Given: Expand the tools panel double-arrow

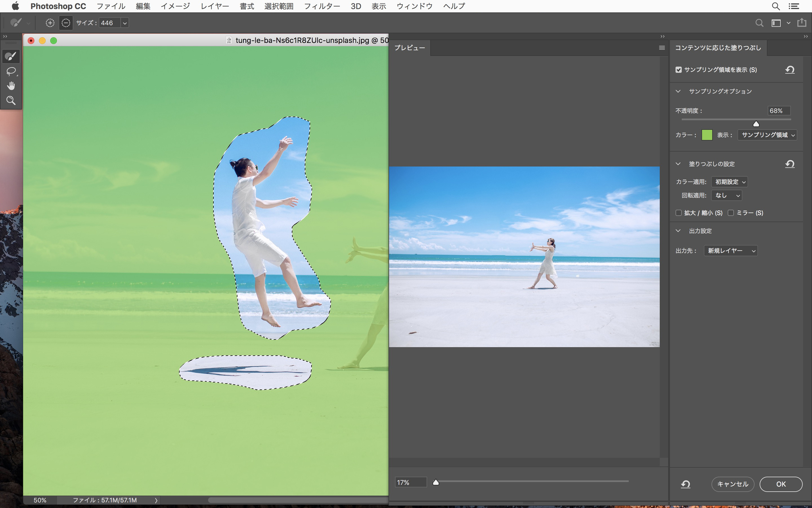Looking at the screenshot, I should click(5, 37).
